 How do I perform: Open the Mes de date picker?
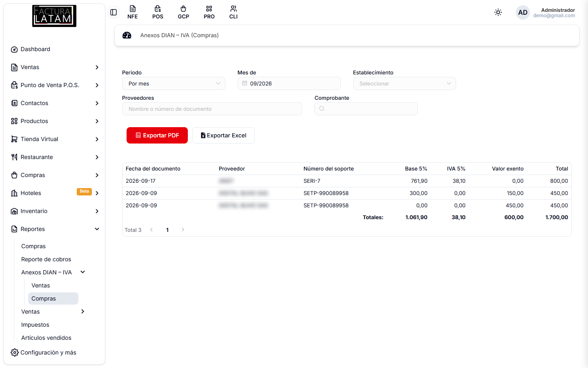(x=289, y=83)
